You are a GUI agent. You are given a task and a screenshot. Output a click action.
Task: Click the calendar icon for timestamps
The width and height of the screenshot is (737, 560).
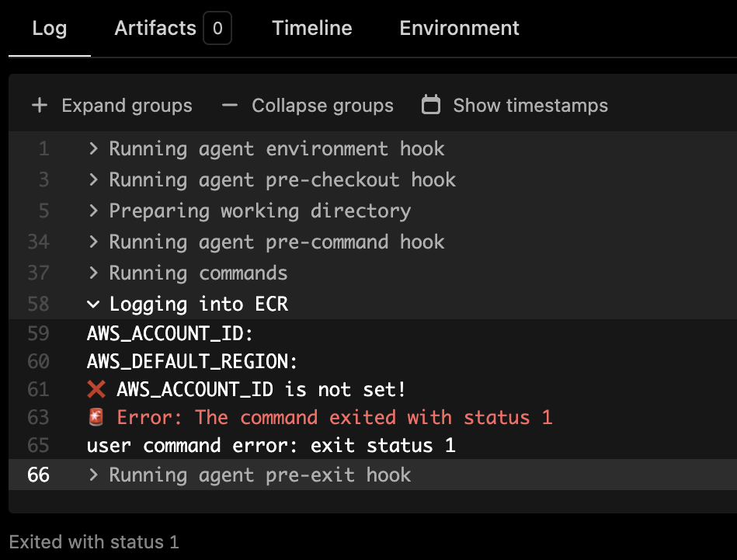430,106
